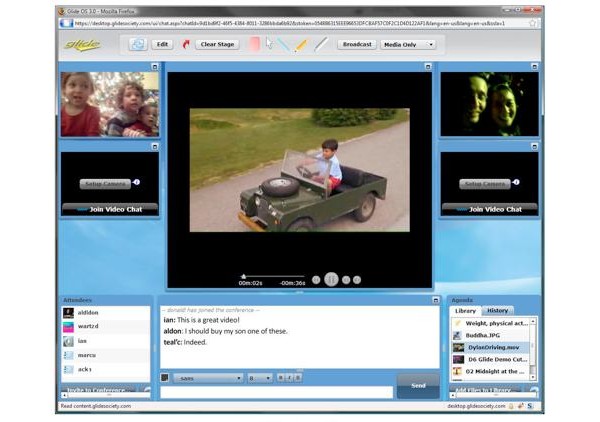This screenshot has width=600, height=422.
Task: Click the Clear Stage button
Action: 217,44
